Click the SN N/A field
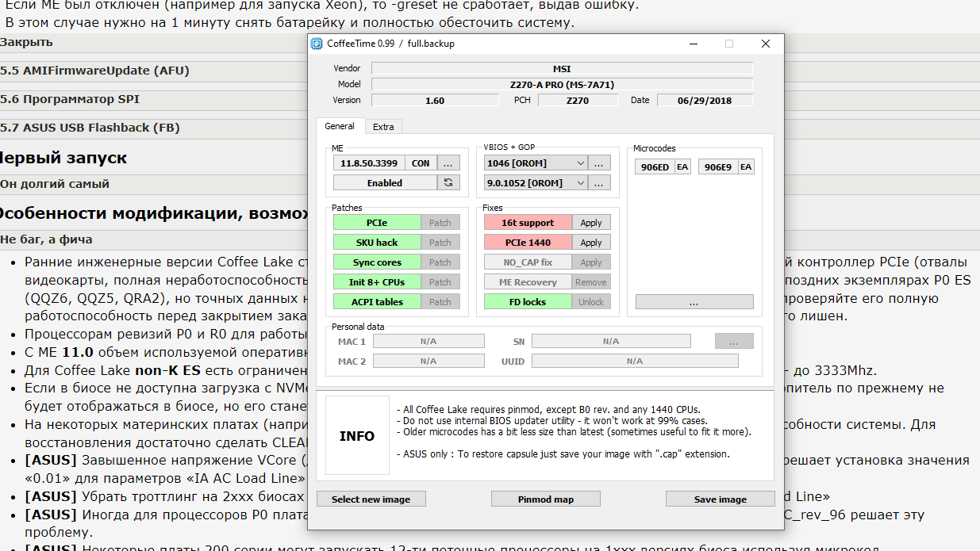This screenshot has height=551, width=980. (611, 341)
